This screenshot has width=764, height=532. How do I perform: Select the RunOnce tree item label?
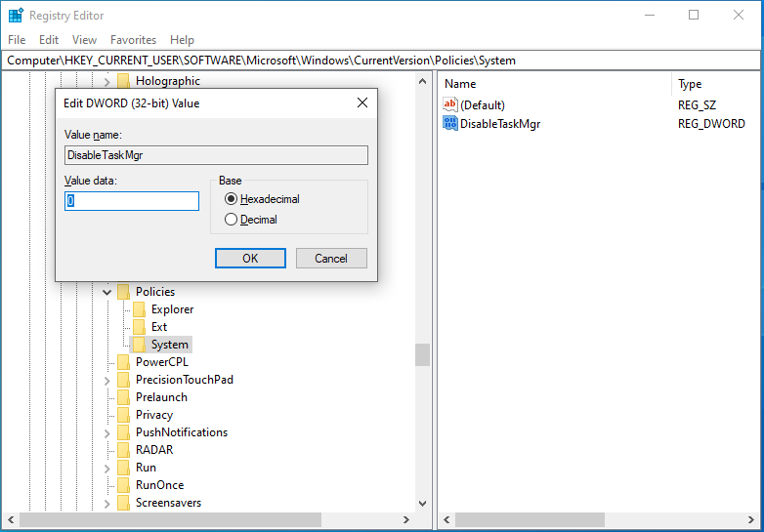(x=160, y=485)
